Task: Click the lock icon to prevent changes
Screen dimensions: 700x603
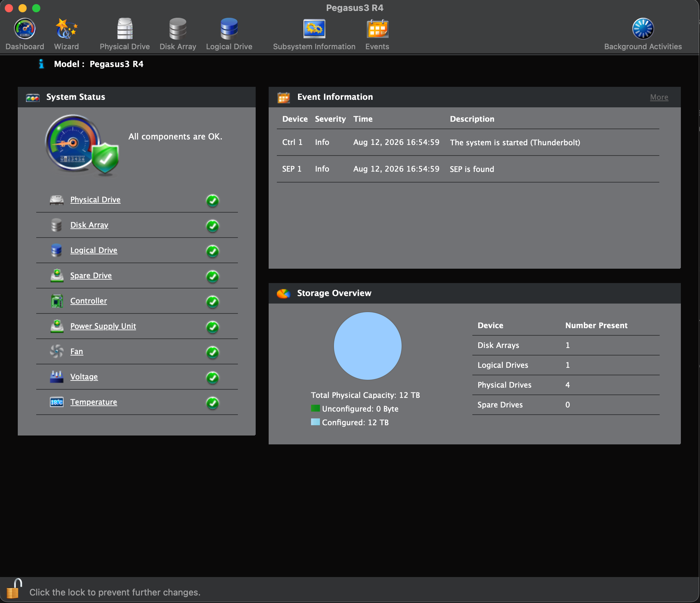Action: coord(14,589)
